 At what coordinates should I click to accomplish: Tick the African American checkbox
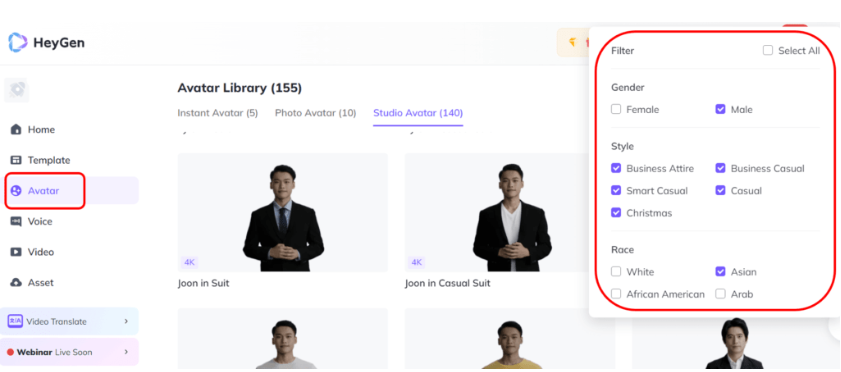pos(616,294)
